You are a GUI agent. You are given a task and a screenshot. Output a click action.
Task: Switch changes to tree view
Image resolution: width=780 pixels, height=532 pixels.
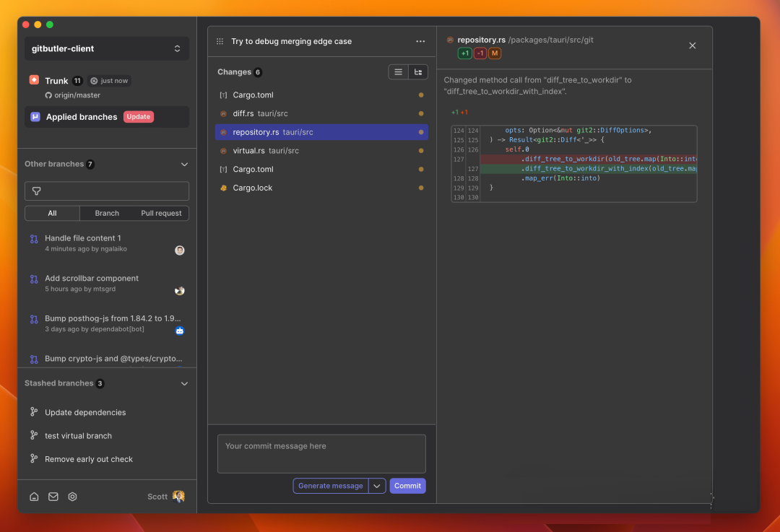coord(418,72)
